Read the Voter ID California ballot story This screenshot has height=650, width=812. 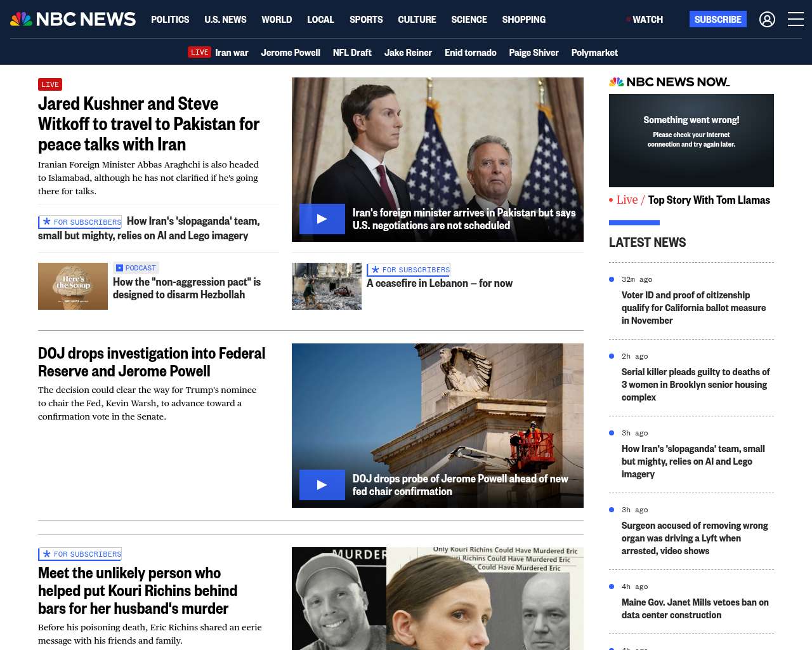pyautogui.click(x=693, y=308)
